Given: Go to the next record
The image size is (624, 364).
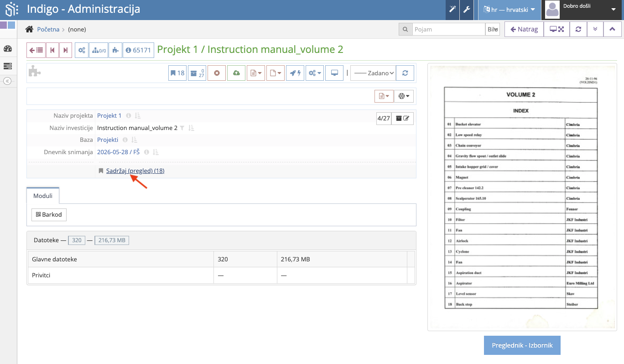Looking at the screenshot, I should 66,50.
